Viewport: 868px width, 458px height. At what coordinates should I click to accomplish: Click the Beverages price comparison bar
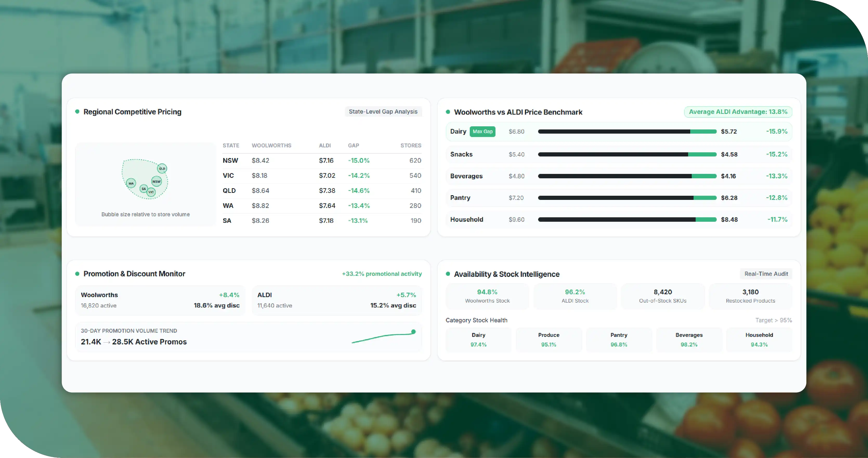pos(627,176)
